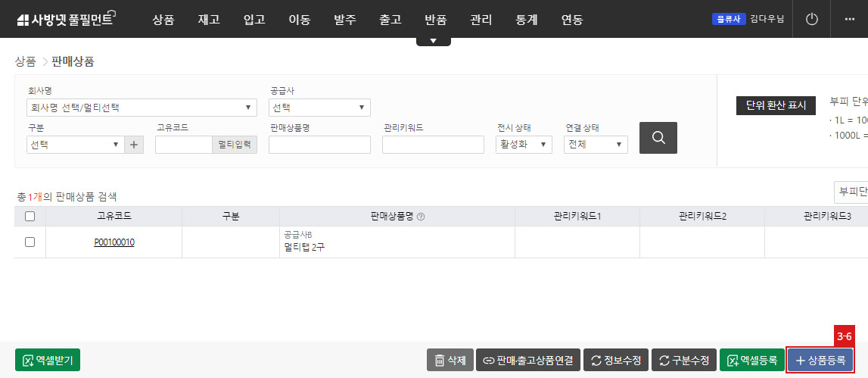Expand the collapsed top menu arrow tab

(x=434, y=41)
